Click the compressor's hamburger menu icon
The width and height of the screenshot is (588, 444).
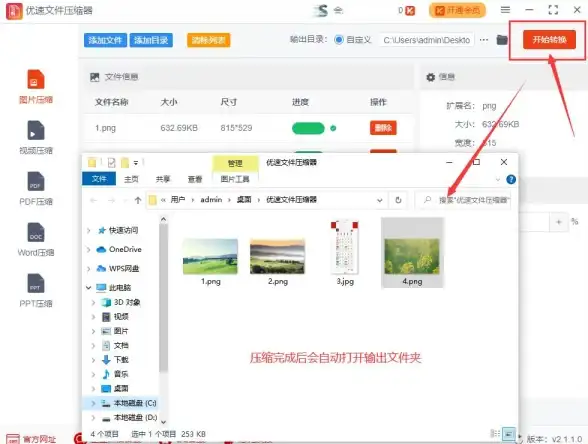pos(505,10)
